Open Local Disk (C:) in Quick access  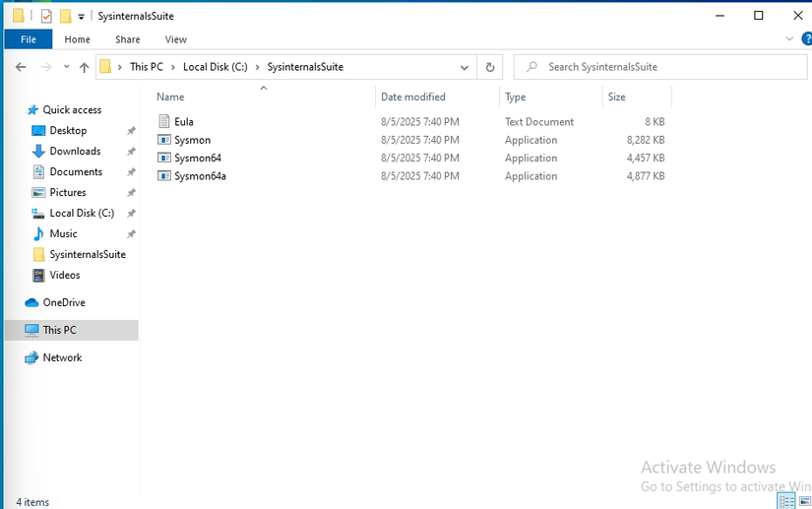82,214
